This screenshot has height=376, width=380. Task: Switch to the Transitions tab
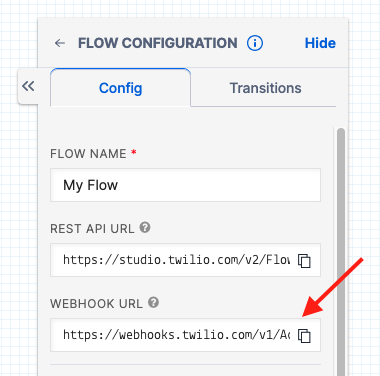265,88
